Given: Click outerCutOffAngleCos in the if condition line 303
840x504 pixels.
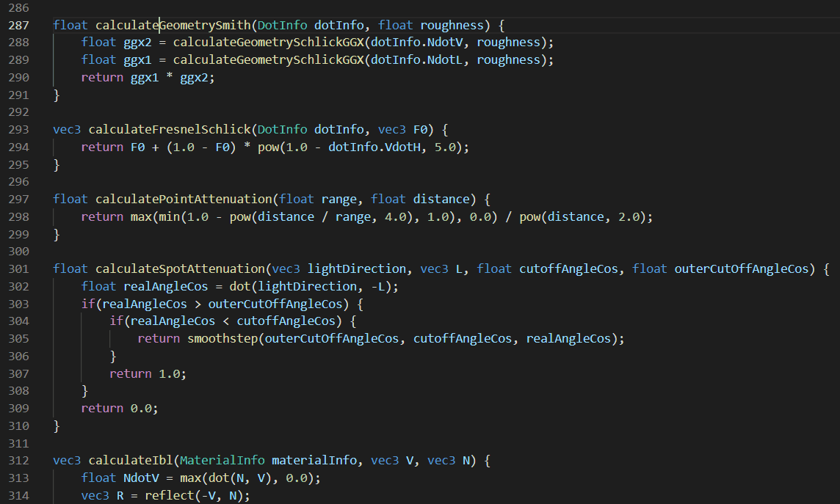Looking at the screenshot, I should (x=275, y=304).
